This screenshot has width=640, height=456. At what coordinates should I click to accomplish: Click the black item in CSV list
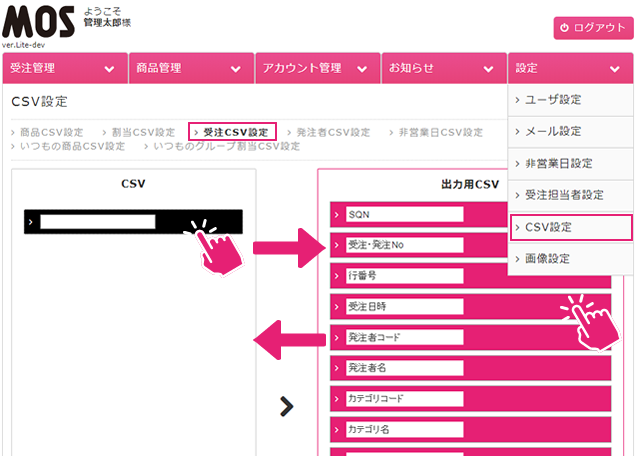click(x=133, y=222)
